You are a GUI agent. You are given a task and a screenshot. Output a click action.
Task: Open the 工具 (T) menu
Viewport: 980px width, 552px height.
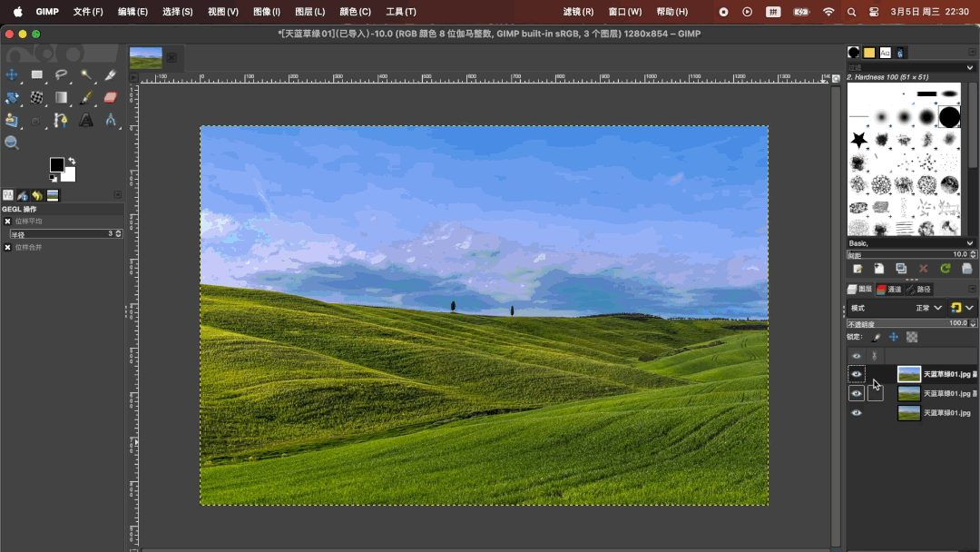click(x=401, y=12)
